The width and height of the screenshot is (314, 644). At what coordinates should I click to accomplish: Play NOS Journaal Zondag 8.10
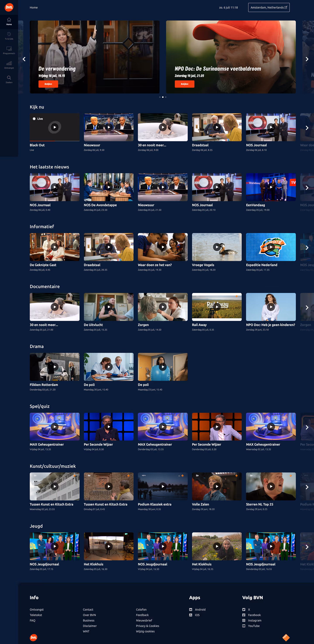pyautogui.click(x=271, y=127)
